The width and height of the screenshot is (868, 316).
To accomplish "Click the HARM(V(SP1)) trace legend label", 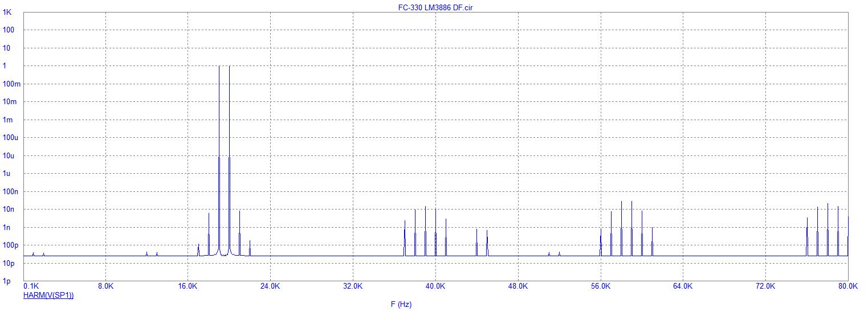I will click(x=48, y=295).
